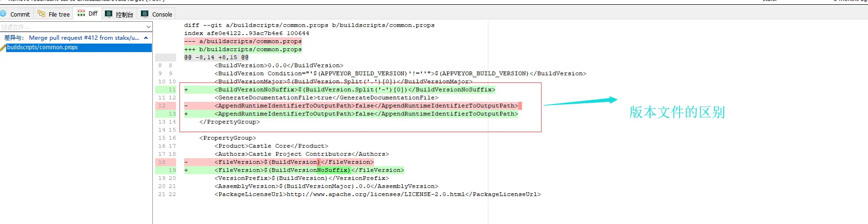Click the closing '</PropertyGroup>' line
The height and width of the screenshot is (224, 868).
tap(230, 122)
